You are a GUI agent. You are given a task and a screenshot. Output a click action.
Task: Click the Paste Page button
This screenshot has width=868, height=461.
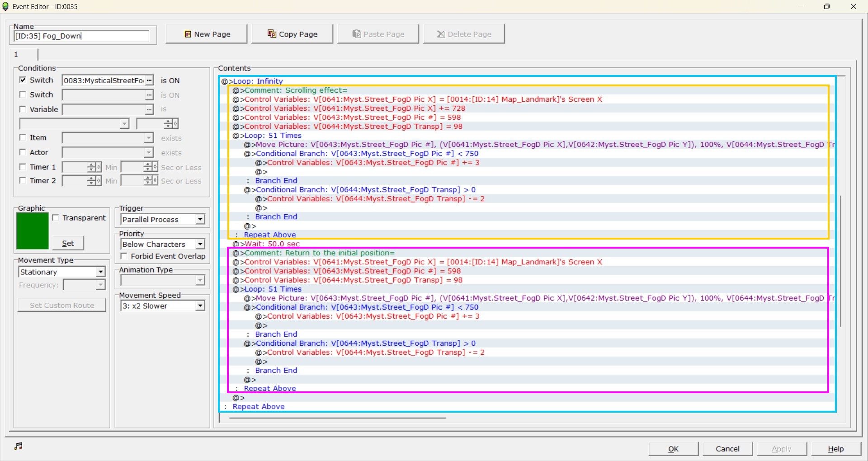coord(378,34)
